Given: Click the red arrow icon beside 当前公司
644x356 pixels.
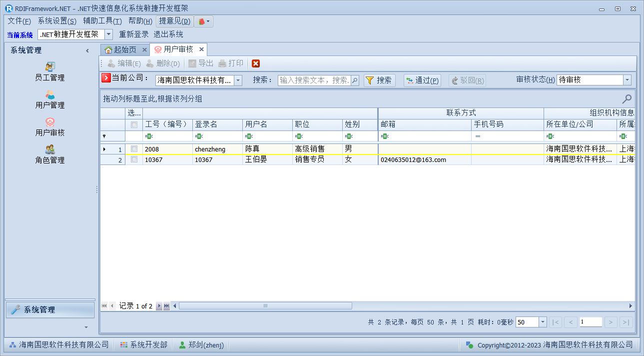Looking at the screenshot, I should point(106,78).
